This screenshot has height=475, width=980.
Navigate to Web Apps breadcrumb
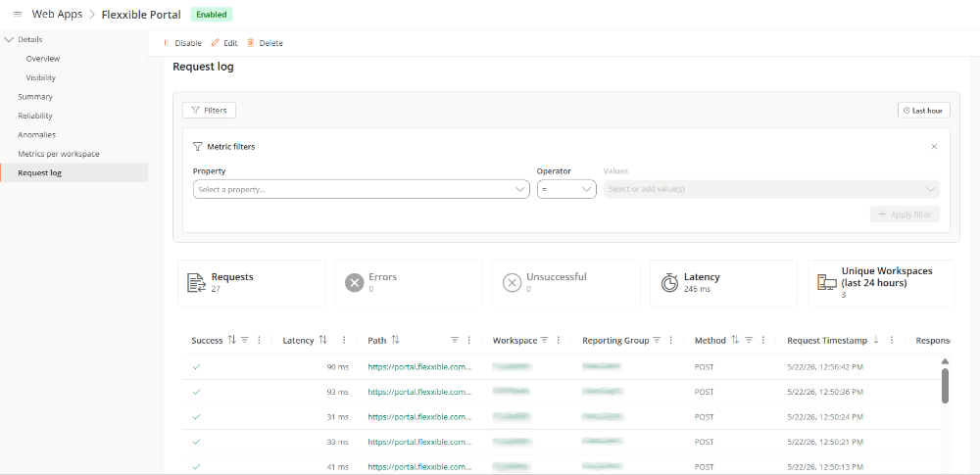[x=57, y=14]
